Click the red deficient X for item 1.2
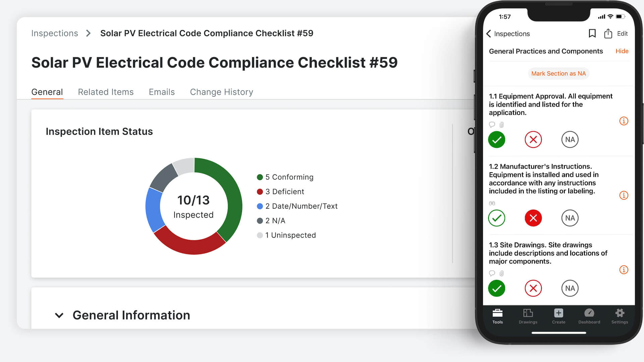This screenshot has width=644, height=362. coord(533,218)
